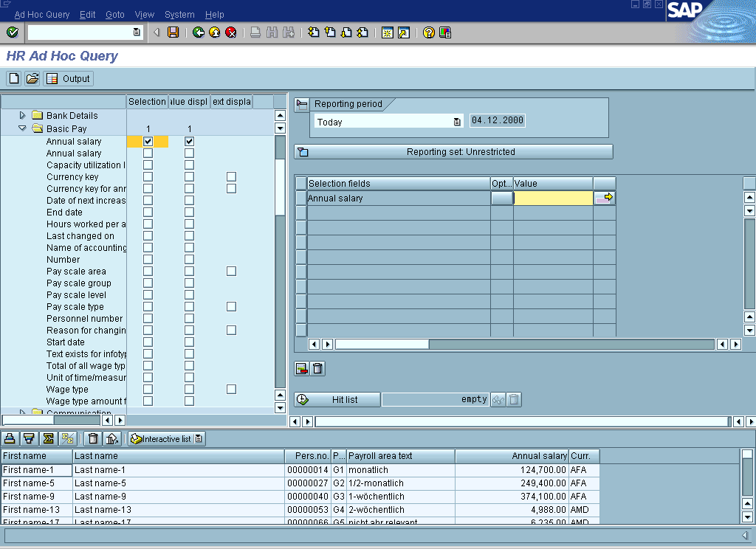Click the insert line icon below selection table
This screenshot has width=756, height=549.
tap(302, 369)
